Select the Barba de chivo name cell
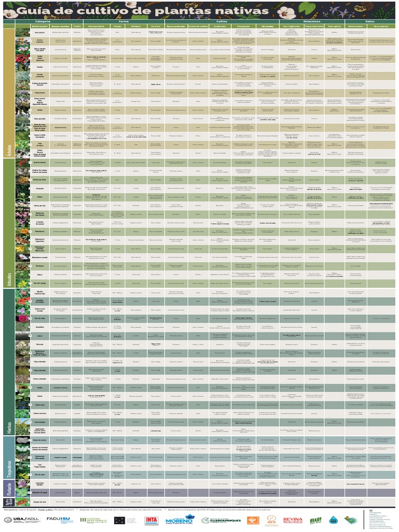Image resolution: width=399 pixels, height=532 pixels. (x=39, y=179)
